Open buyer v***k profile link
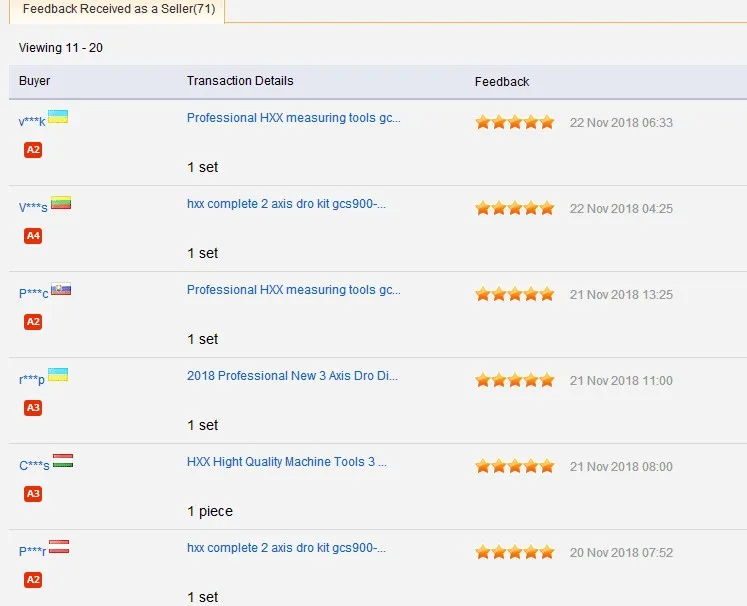The image size is (747, 606). point(32,121)
